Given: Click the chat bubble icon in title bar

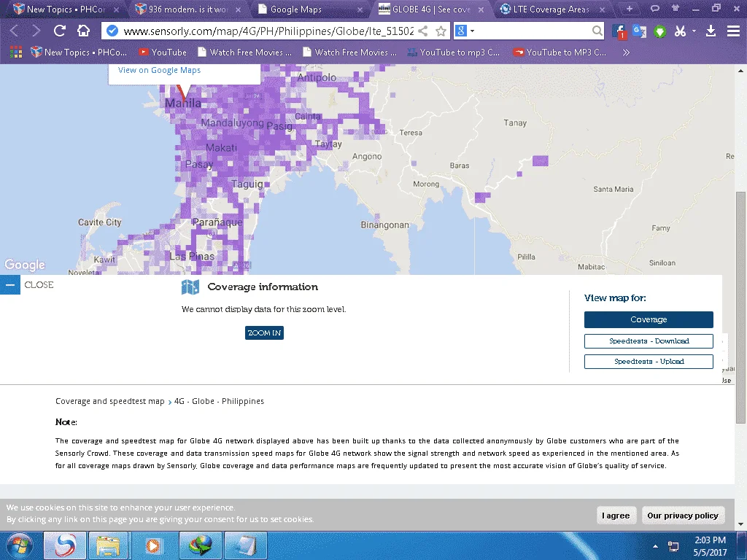Looking at the screenshot, I should point(655,8).
